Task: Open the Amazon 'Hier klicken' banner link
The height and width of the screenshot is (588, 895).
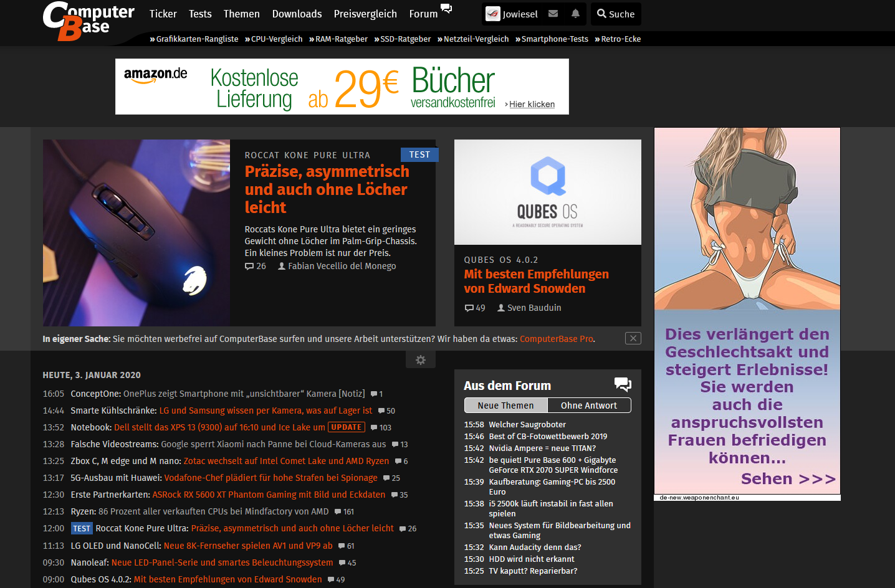Action: pos(532,104)
